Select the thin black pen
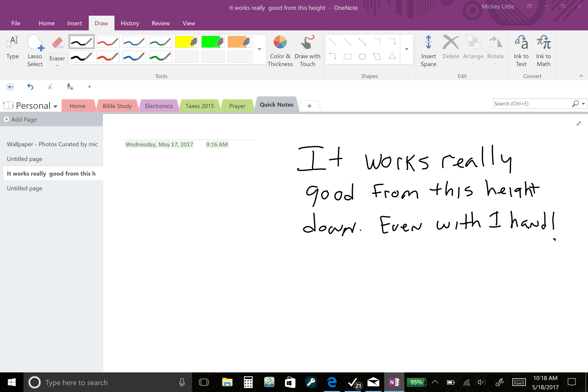 tap(81, 42)
